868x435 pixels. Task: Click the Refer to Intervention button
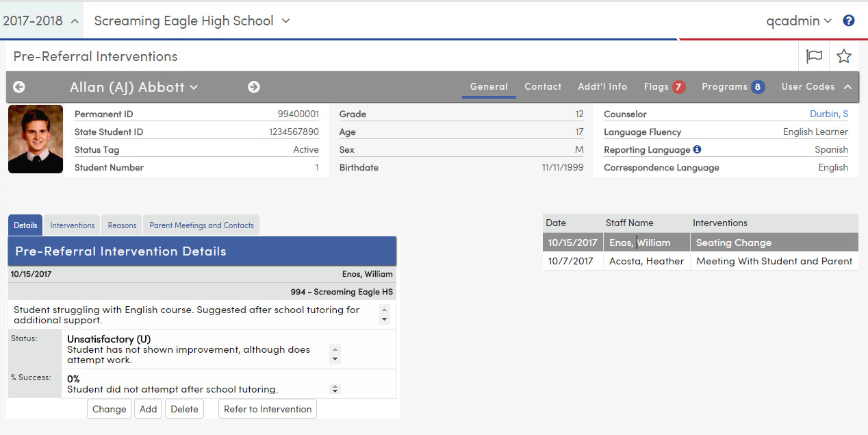(x=267, y=408)
